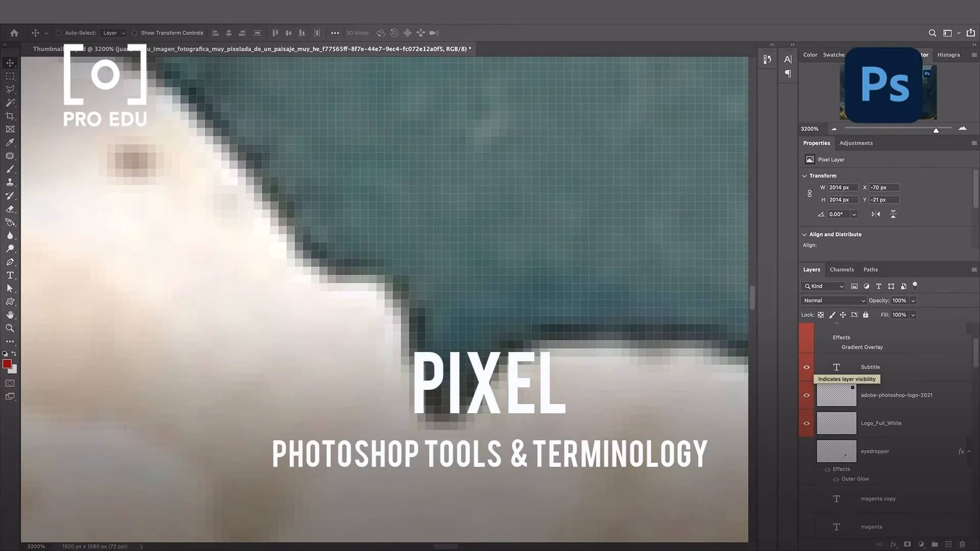
Task: Select the Crop tool
Action: pyautogui.click(x=10, y=116)
